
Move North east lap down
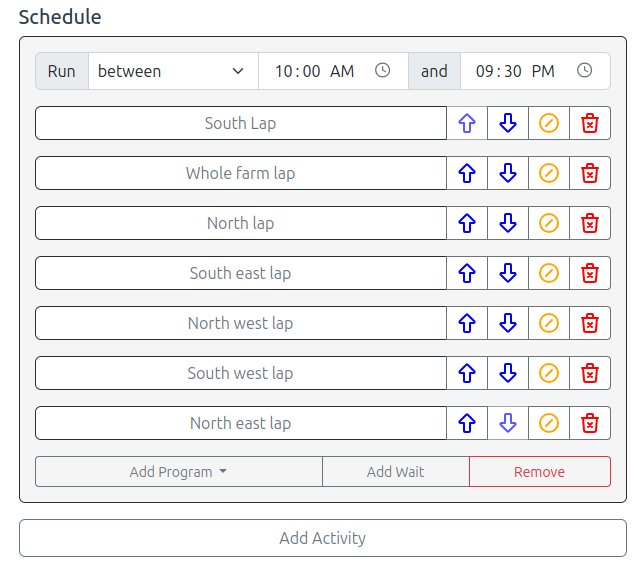point(508,423)
